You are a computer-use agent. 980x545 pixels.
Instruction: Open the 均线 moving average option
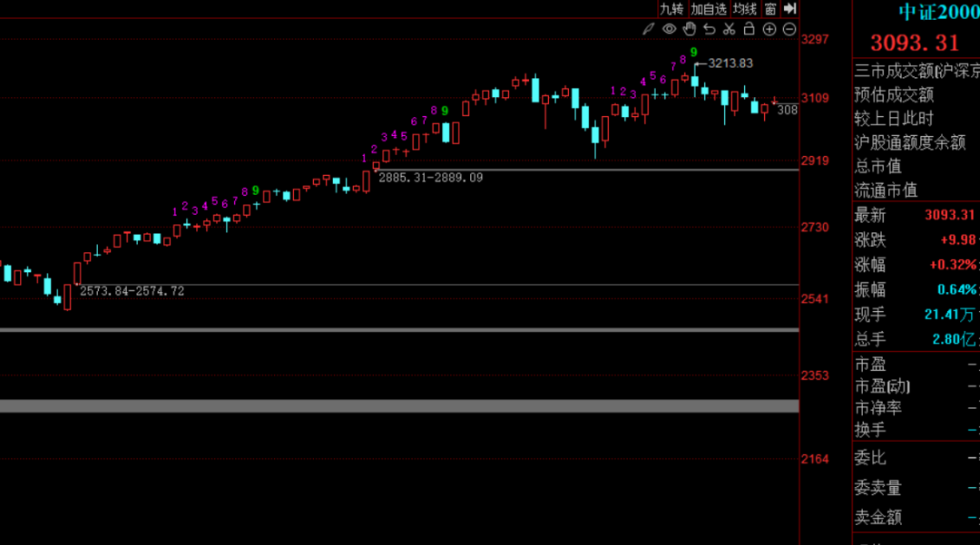(x=745, y=8)
